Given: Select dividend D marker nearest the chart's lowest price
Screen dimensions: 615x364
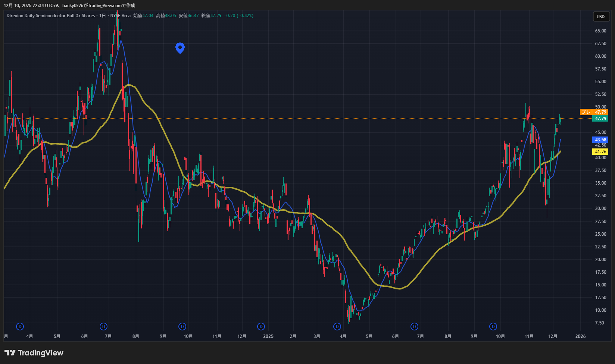Looking at the screenshot, I should [x=337, y=327].
